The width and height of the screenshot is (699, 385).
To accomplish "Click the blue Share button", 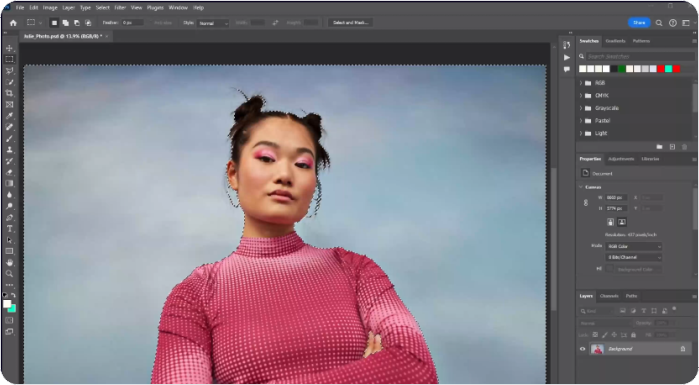I will click(639, 23).
